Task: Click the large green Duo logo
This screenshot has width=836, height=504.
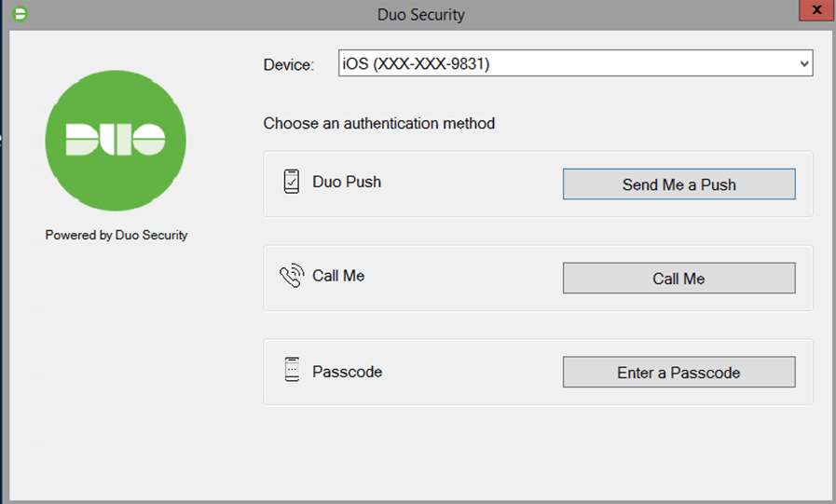Action: pyautogui.click(x=116, y=141)
